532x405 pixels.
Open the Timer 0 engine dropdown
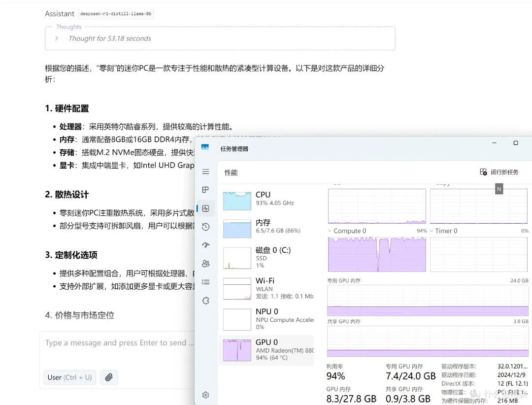point(432,231)
